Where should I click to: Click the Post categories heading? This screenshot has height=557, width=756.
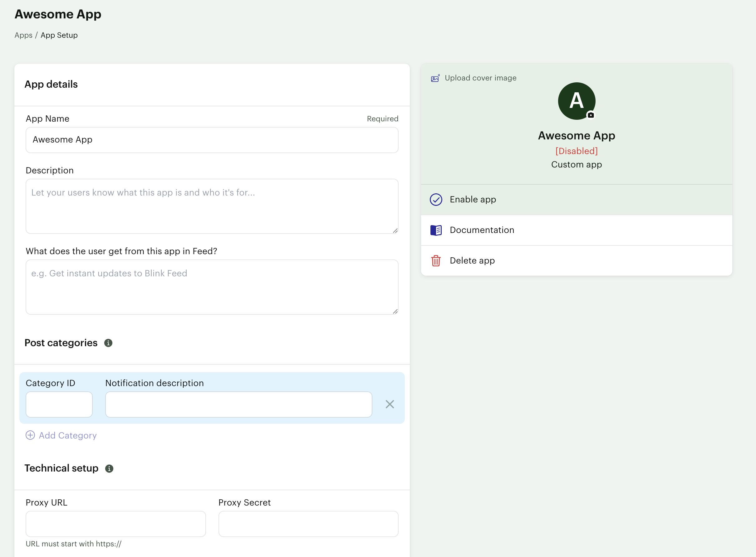61,343
